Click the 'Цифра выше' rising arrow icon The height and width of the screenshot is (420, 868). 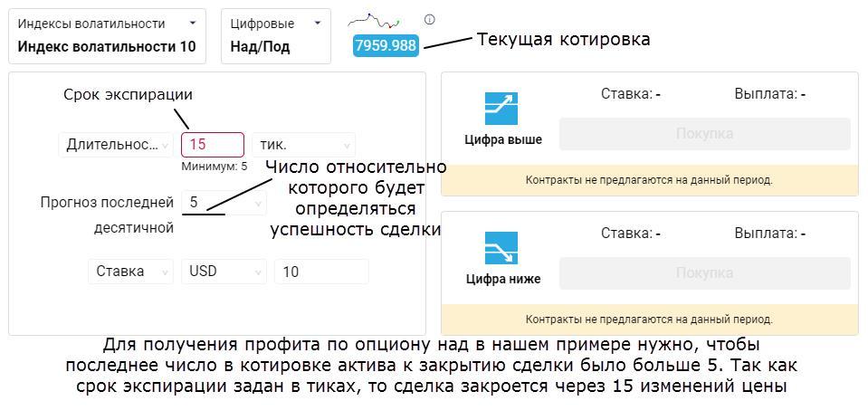501,109
